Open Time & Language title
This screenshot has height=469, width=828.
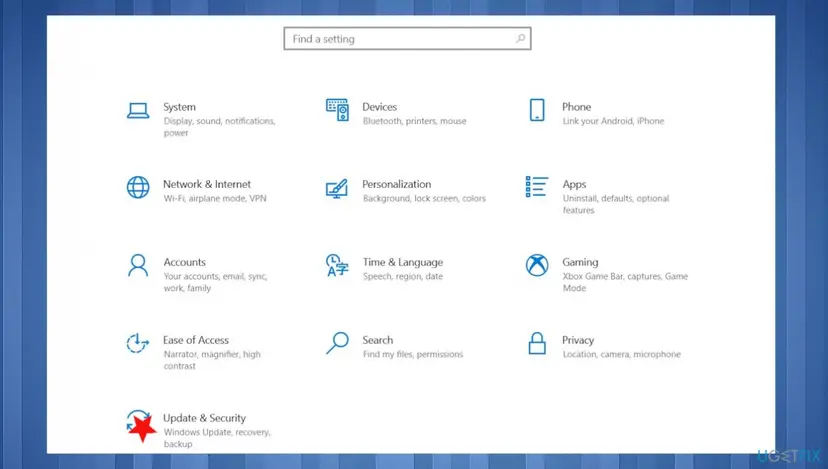click(x=402, y=262)
